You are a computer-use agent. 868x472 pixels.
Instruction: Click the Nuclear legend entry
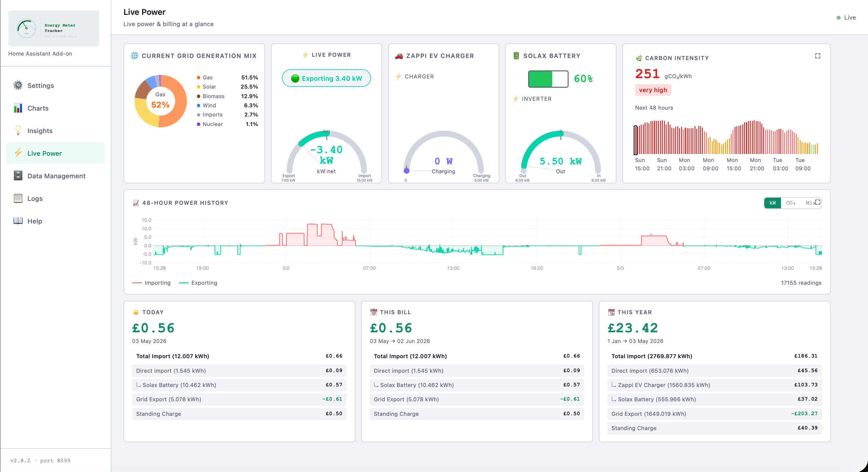coord(228,124)
